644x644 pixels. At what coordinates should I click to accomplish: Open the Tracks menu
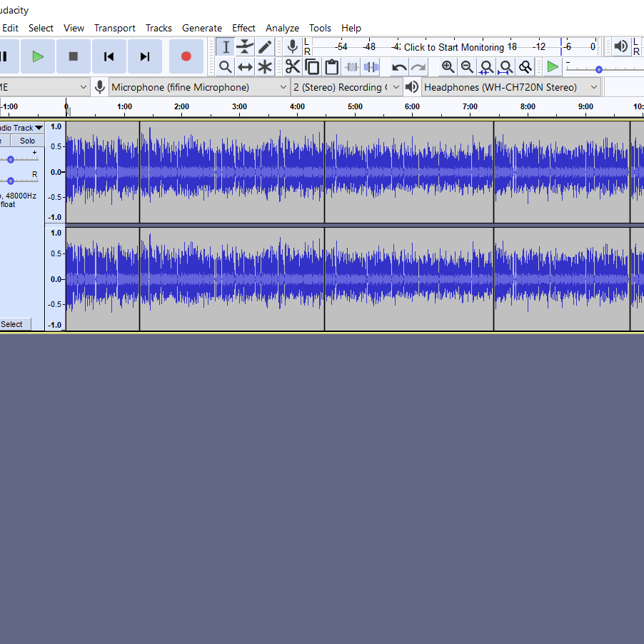point(159,28)
